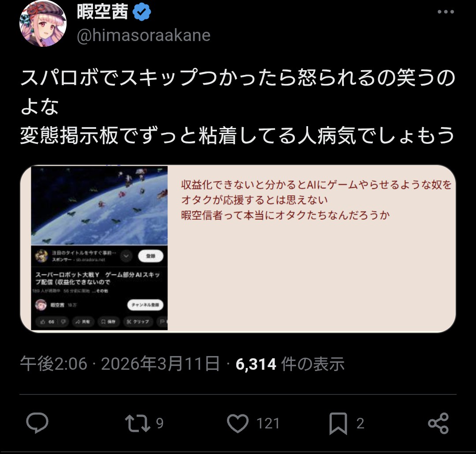Viewport: 476px width, 454px height.
Task: Repost this tweet via retweet icon
Action: pyautogui.click(x=138, y=423)
